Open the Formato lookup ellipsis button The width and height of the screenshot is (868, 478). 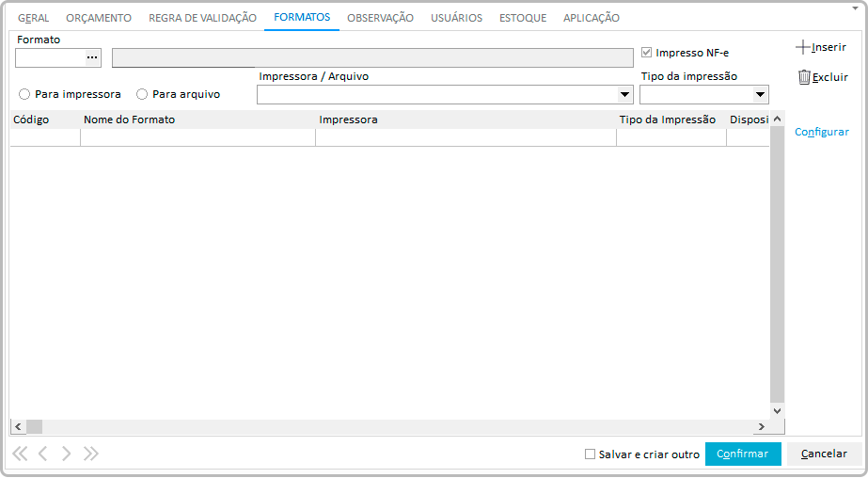[x=92, y=57]
